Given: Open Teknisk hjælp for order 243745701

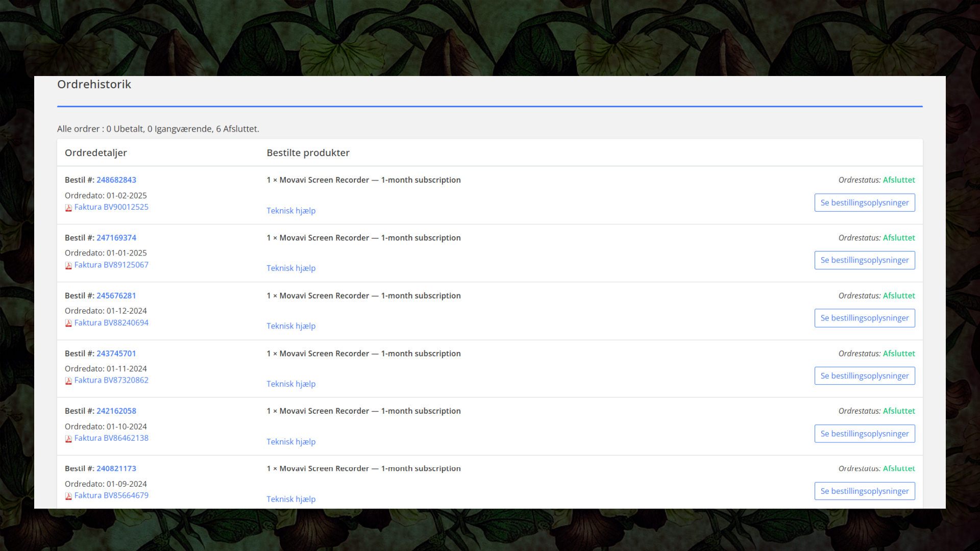Looking at the screenshot, I should [291, 384].
